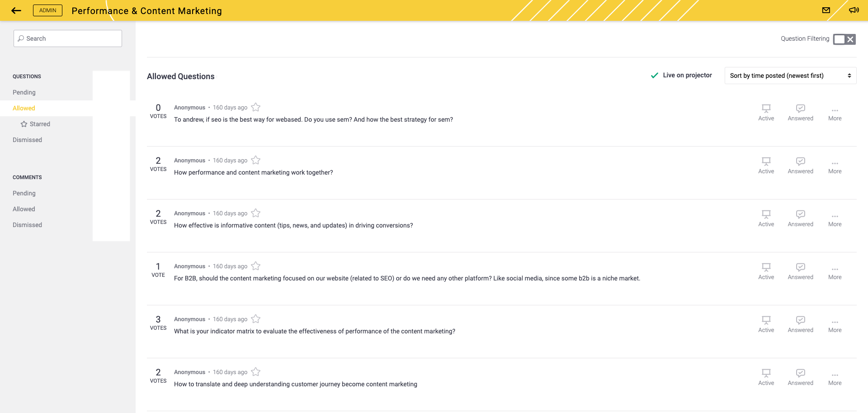Close Question Filtering with the X

pyautogui.click(x=850, y=39)
